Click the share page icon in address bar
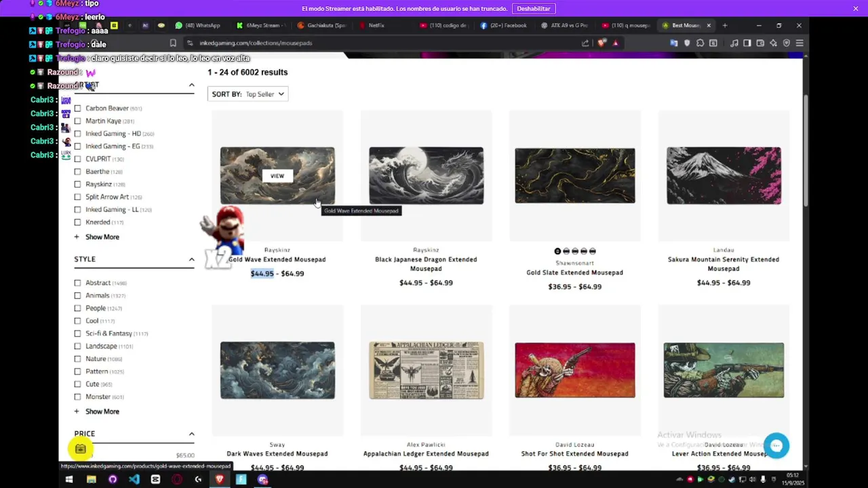The height and width of the screenshot is (488, 868). tap(585, 43)
